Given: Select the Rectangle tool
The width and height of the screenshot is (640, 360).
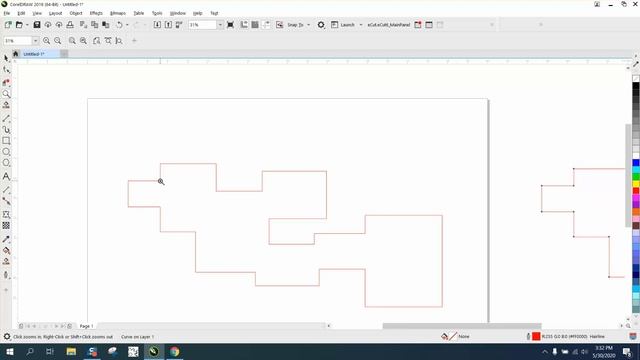Looking at the screenshot, I should click(x=6, y=141).
